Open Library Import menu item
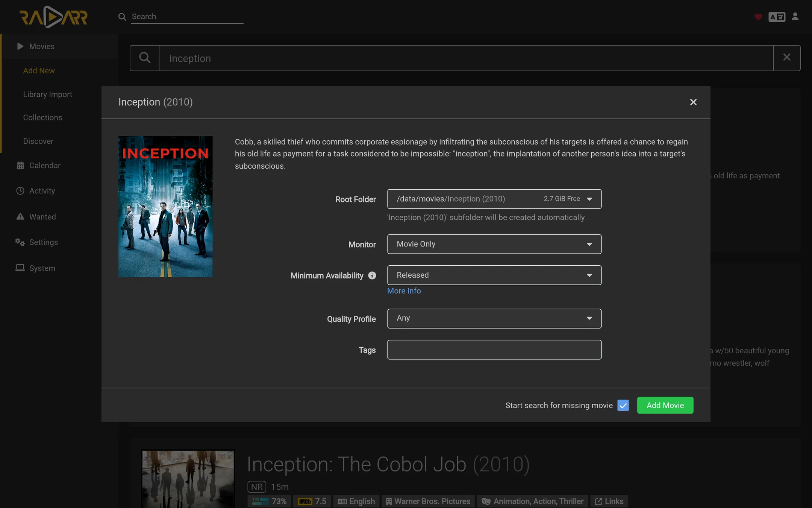 tap(48, 94)
